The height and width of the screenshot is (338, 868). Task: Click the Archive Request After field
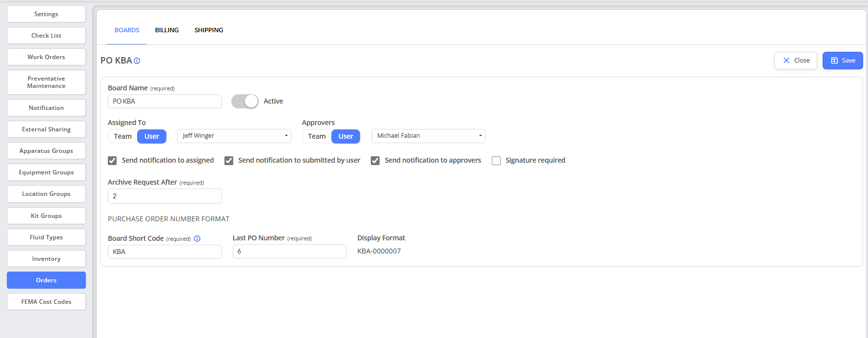(164, 196)
